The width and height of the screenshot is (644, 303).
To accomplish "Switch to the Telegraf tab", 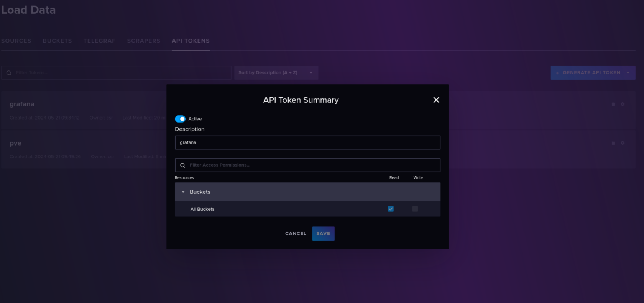I will coord(99,41).
